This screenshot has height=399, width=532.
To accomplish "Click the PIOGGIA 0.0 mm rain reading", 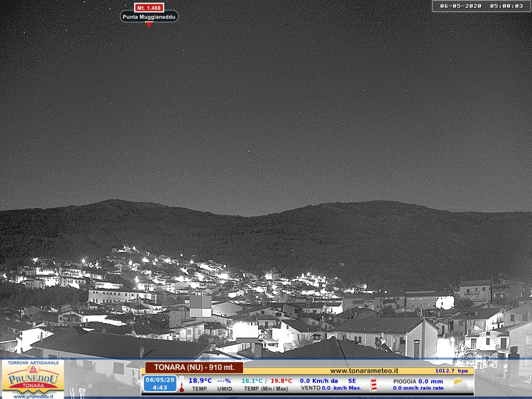I will tap(418, 381).
